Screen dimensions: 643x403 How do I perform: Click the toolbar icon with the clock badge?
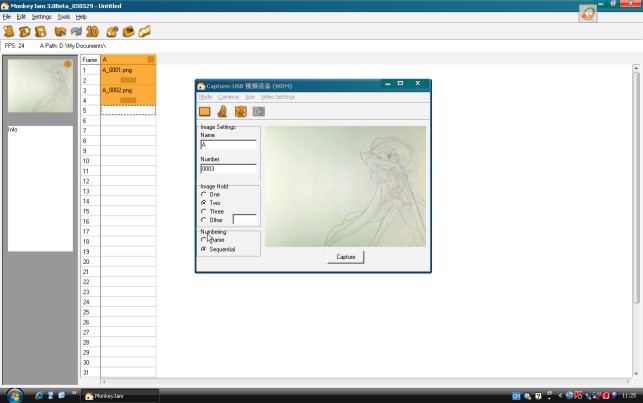pos(112,31)
